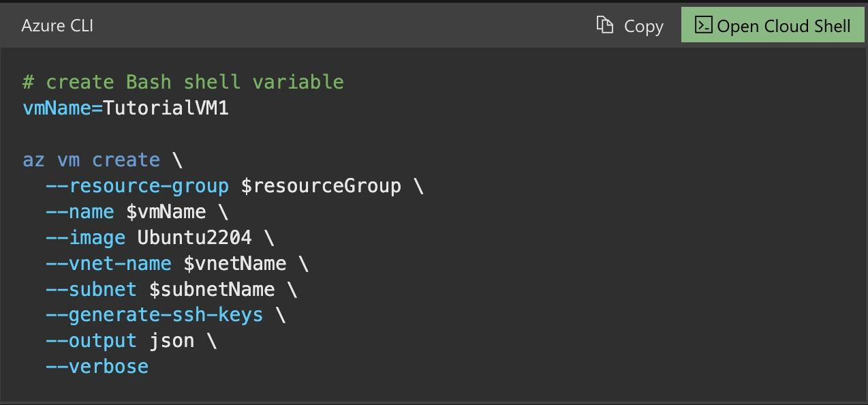
Task: Click the $subnetName variable
Action: point(212,289)
